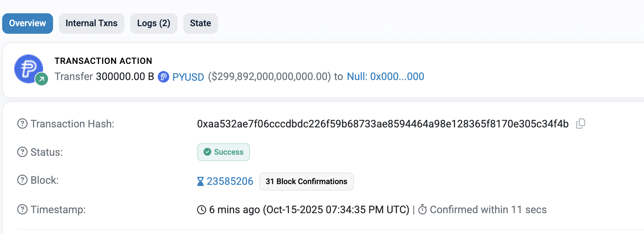Click the help icon next to Transaction Hash
This screenshot has height=234, width=644.
[x=22, y=124]
